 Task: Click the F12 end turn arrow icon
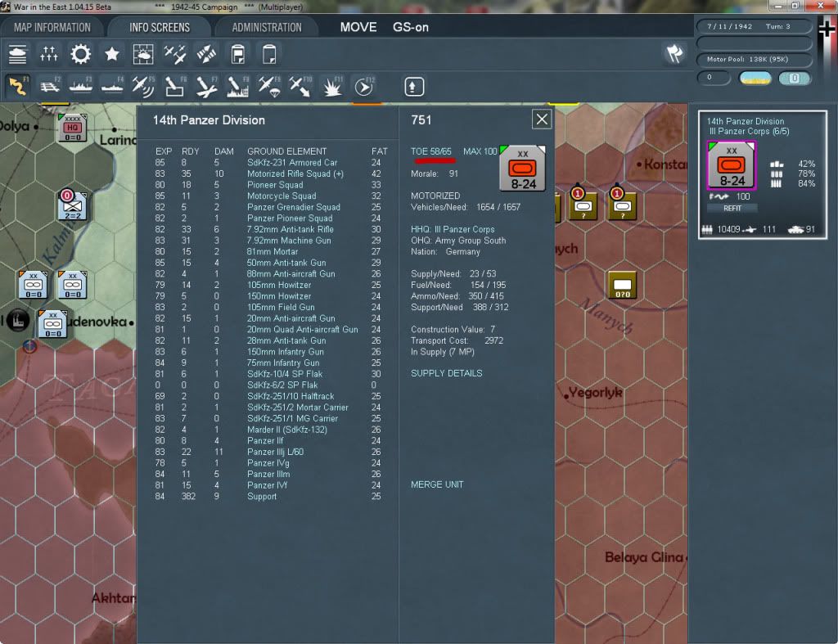click(364, 86)
